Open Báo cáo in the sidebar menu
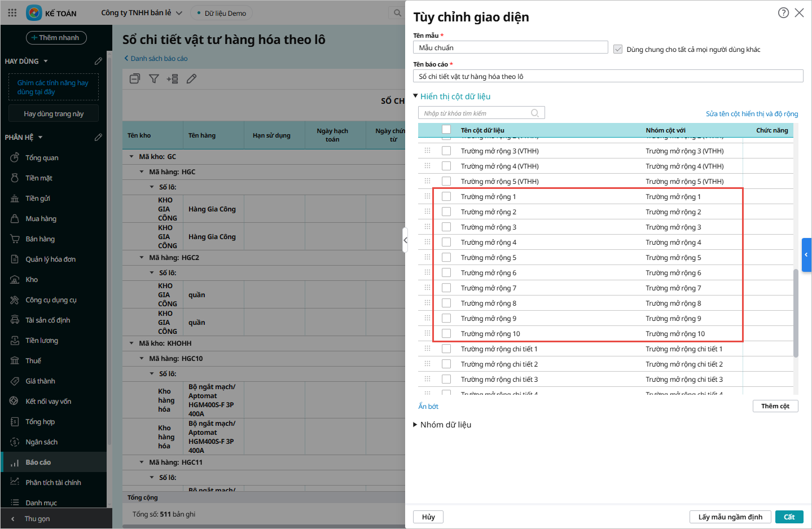 (38, 462)
